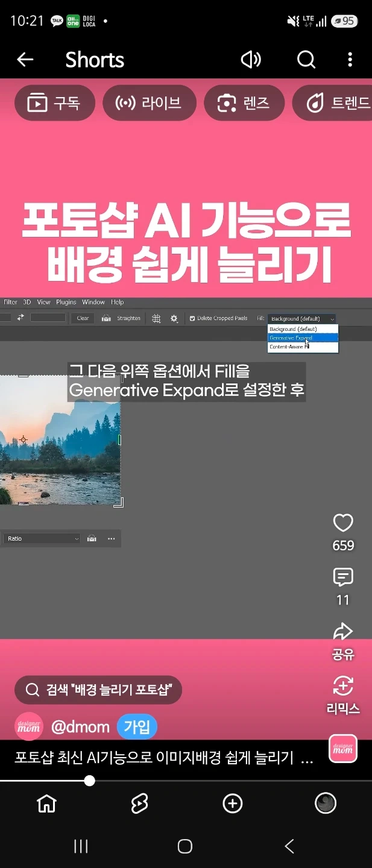Image resolution: width=372 pixels, height=868 pixels.
Task: Select Background (default) in Fill list
Action: 303,329
